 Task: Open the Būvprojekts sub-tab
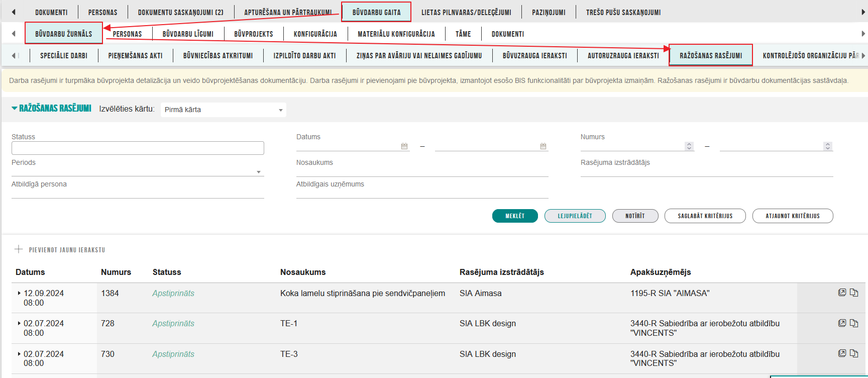[254, 34]
